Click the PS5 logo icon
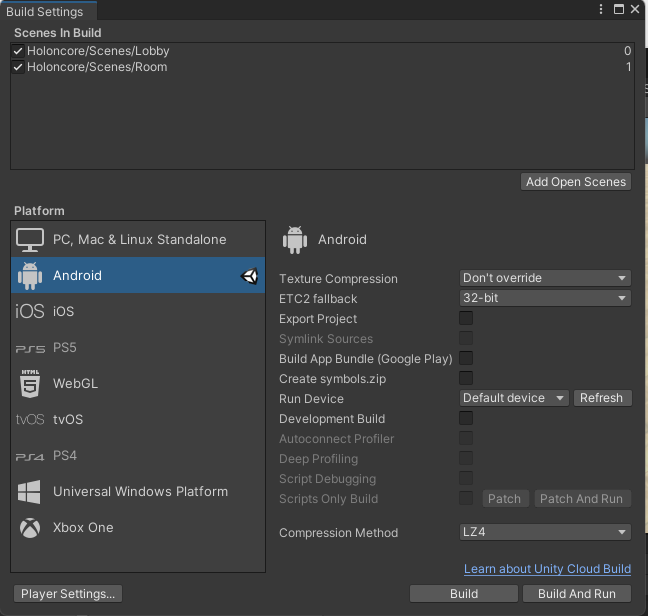The width and height of the screenshot is (648, 616). click(x=30, y=349)
